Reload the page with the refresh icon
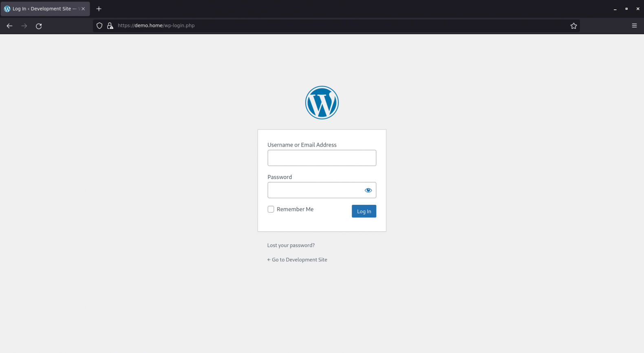This screenshot has width=644, height=353. click(x=39, y=26)
